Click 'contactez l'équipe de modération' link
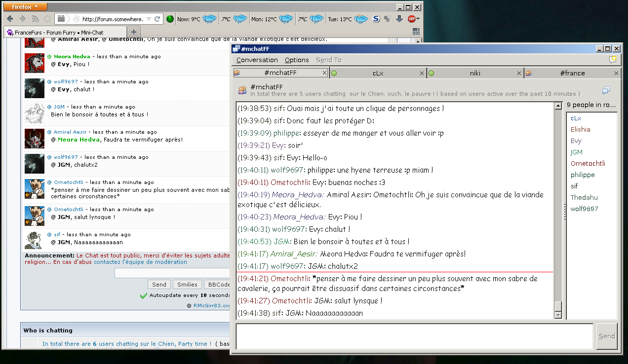628x364 pixels. [140, 262]
